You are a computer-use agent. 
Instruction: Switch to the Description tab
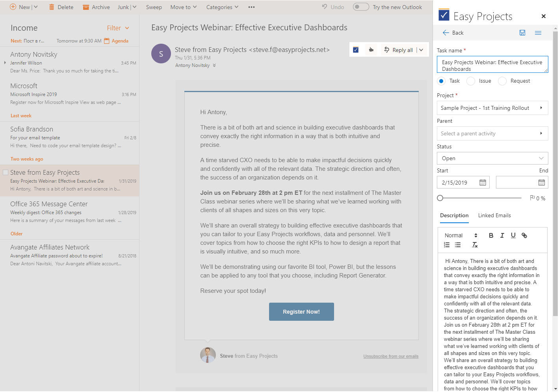(x=454, y=215)
